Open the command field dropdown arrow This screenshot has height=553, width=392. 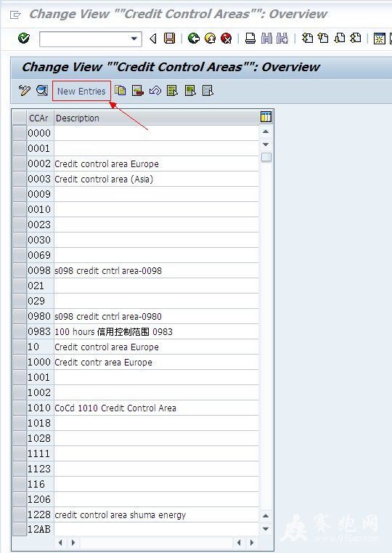[x=134, y=39]
